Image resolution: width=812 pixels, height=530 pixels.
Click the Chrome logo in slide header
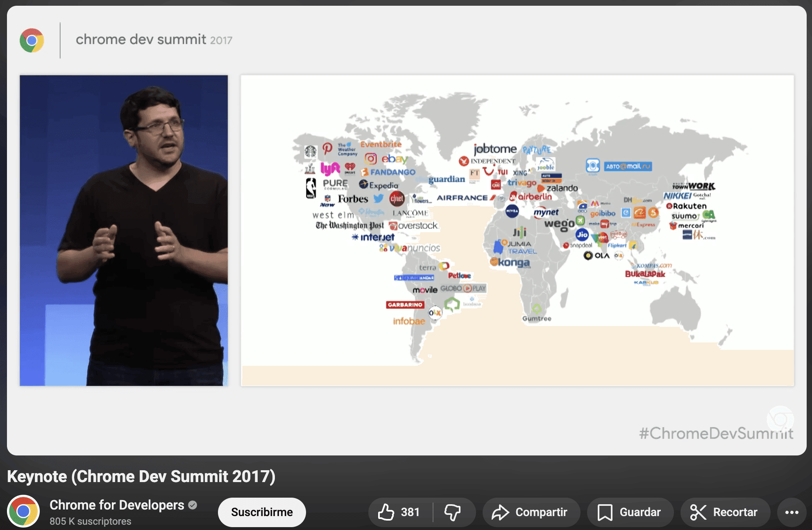[32, 40]
